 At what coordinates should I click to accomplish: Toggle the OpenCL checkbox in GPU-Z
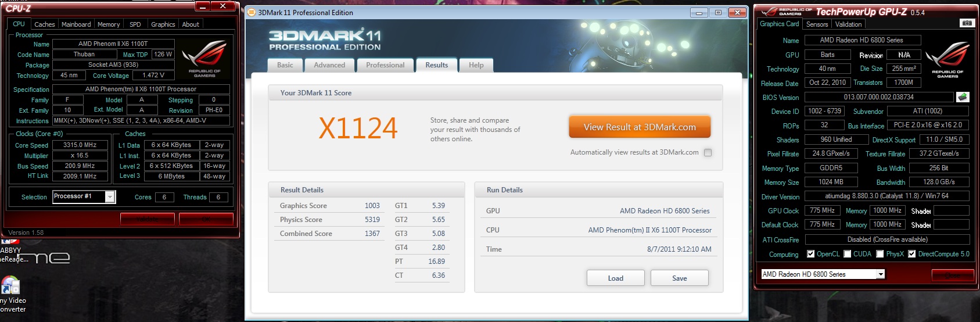coord(811,254)
